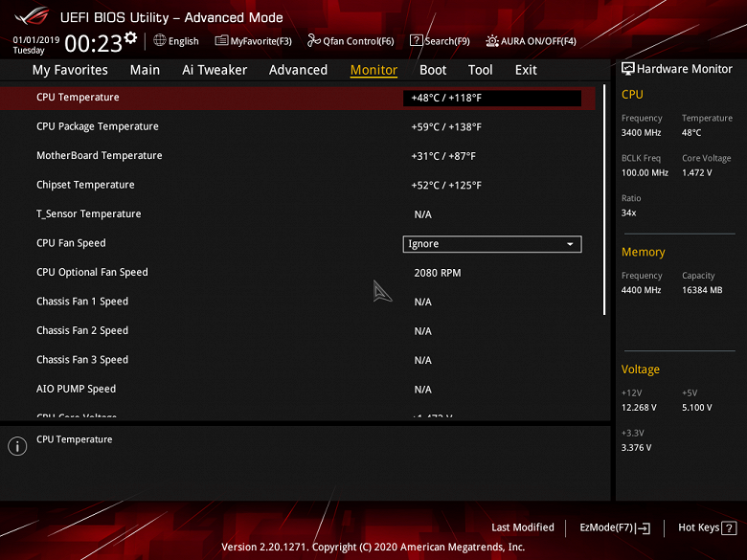This screenshot has width=747, height=560.
Task: Open My Favorites tab
Action: pyautogui.click(x=70, y=70)
